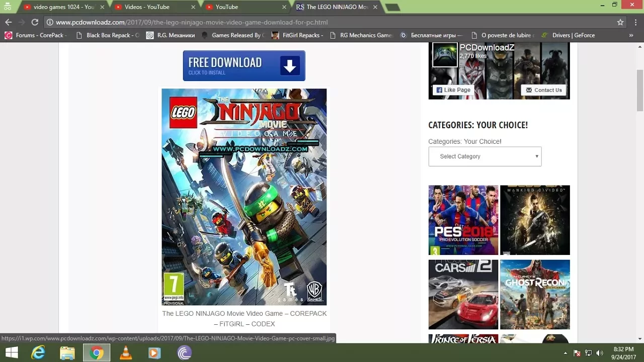Click 'The LEGO NINJAGO Movie Video Game' caption
The image size is (644, 362).
(244, 318)
